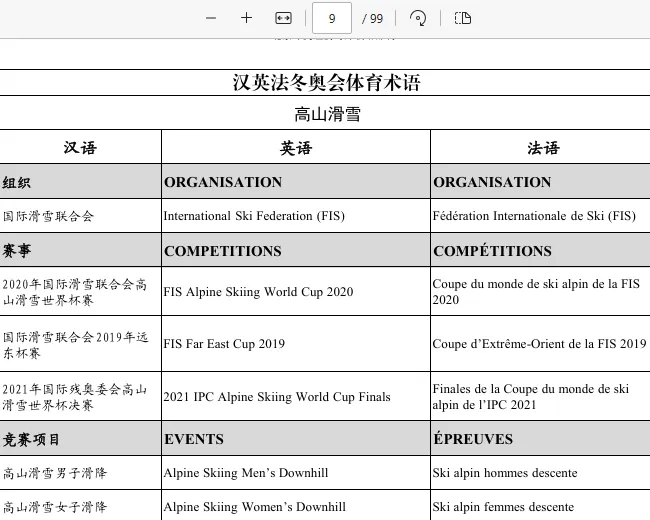Click the zoom in plus icon
Image resolution: width=650 pixels, height=520 pixels.
coord(247,18)
